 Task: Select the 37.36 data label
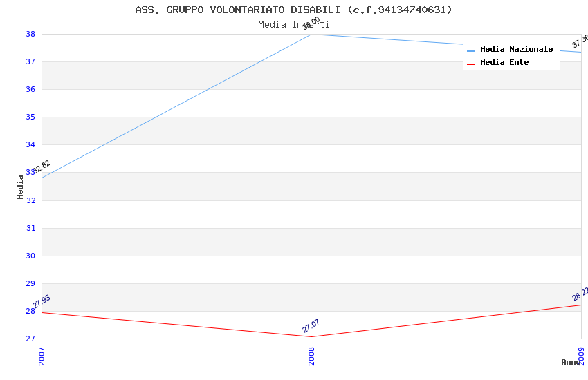click(x=580, y=41)
